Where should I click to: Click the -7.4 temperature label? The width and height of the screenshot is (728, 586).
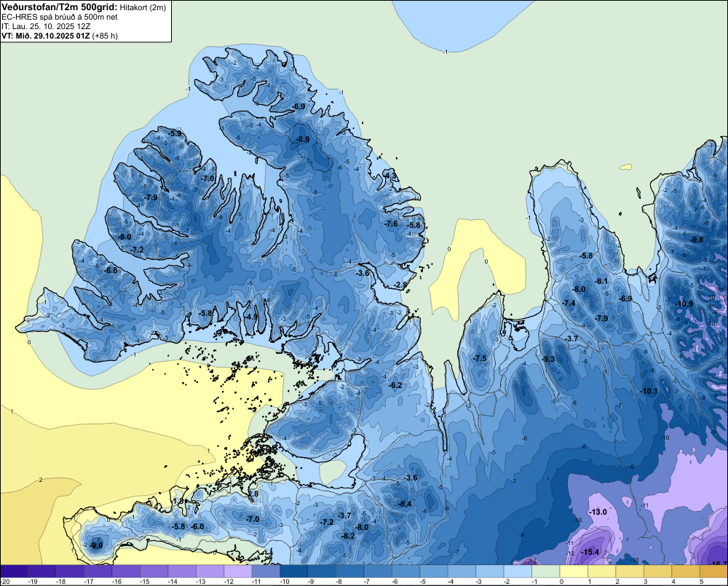point(569,303)
